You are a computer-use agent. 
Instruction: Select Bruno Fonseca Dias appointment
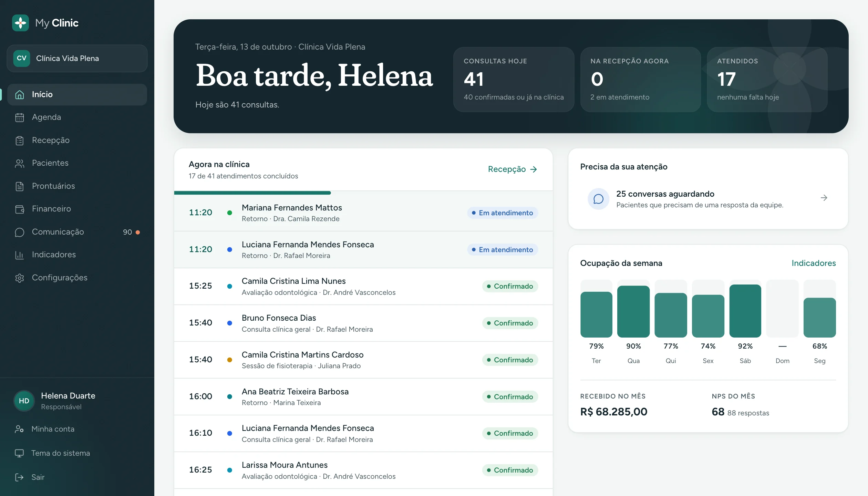363,323
